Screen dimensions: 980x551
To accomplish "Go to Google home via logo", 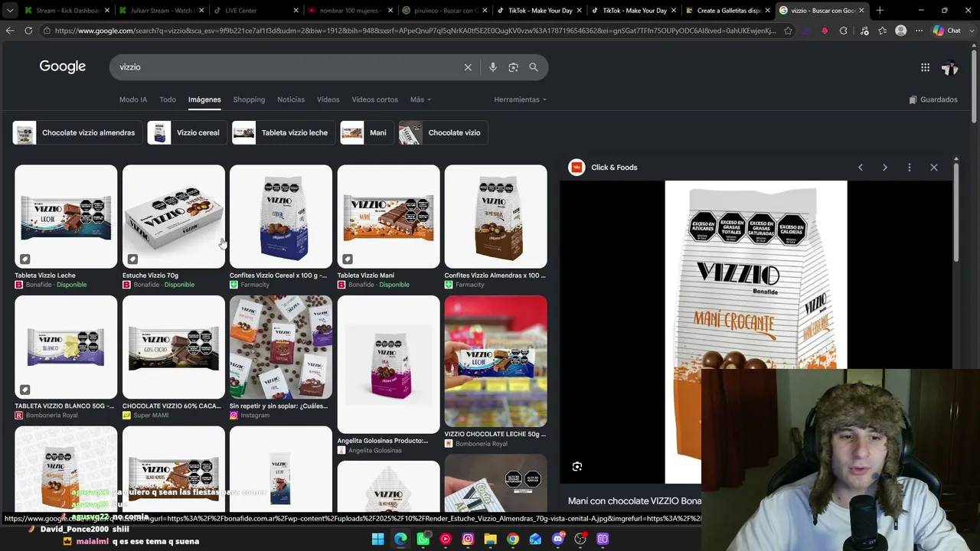I will pyautogui.click(x=63, y=67).
